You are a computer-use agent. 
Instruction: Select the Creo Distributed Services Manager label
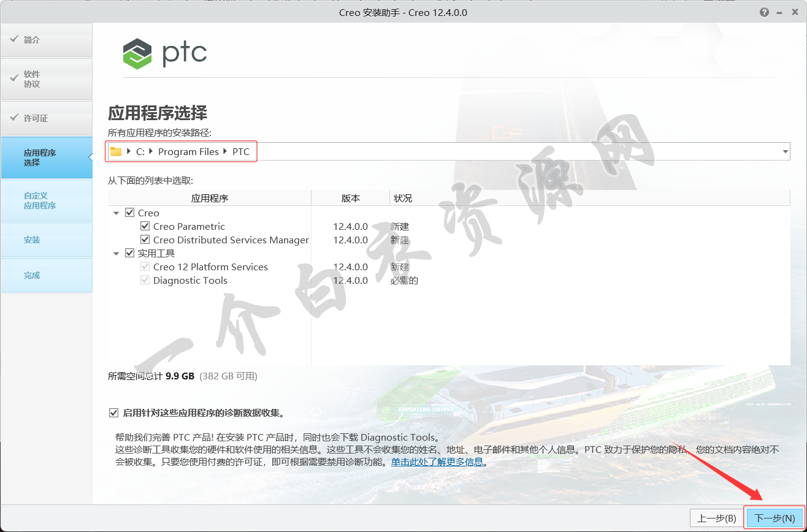tap(231, 240)
